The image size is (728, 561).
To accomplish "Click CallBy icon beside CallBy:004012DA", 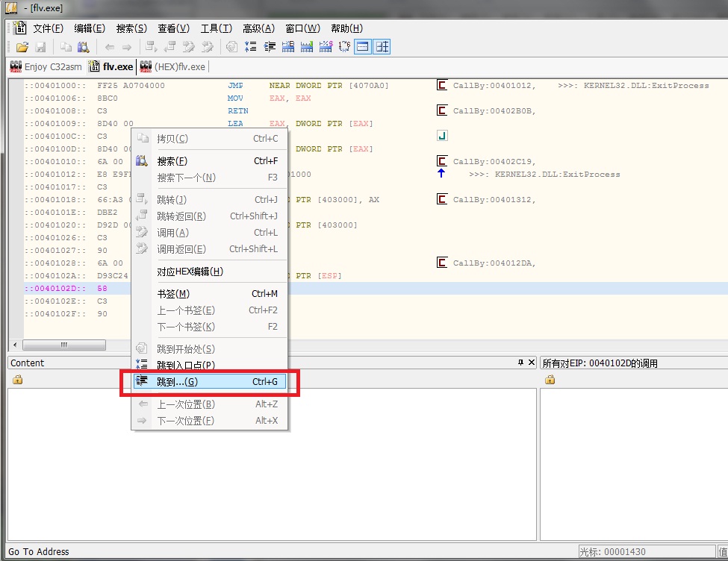I will click(442, 263).
